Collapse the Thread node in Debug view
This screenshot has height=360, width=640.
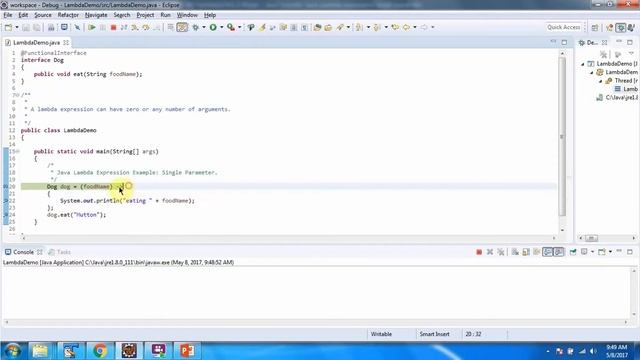coord(600,81)
